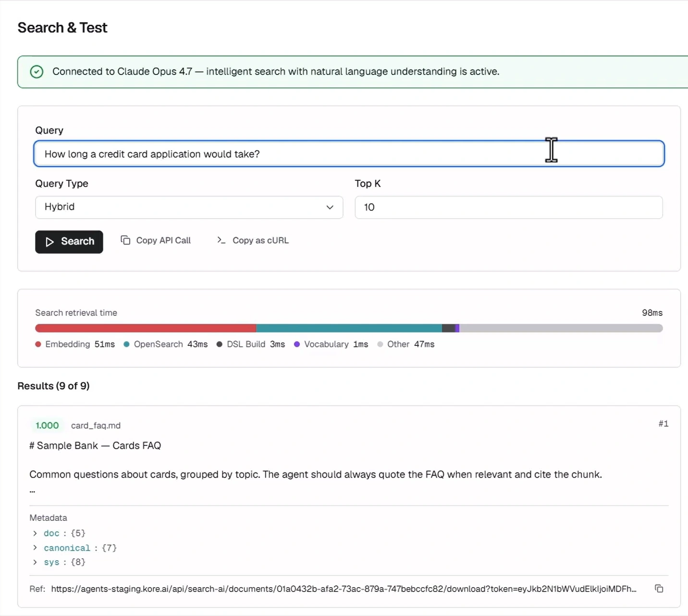This screenshot has width=688, height=616.
Task: Expand the sys metadata node
Action: click(x=35, y=562)
